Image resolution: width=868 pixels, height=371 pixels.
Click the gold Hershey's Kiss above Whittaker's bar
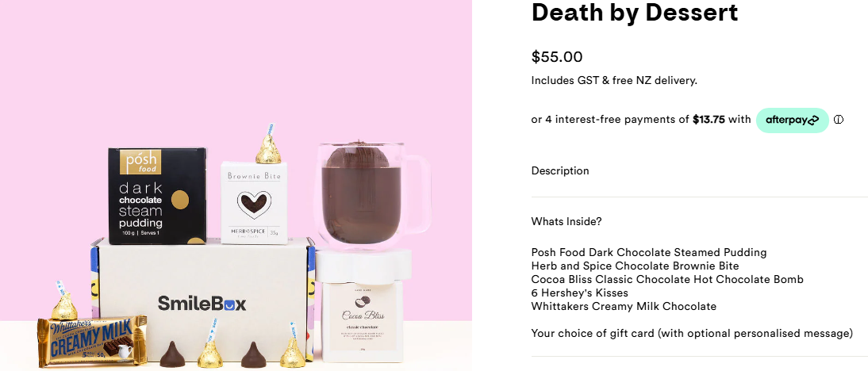pyautogui.click(x=63, y=303)
